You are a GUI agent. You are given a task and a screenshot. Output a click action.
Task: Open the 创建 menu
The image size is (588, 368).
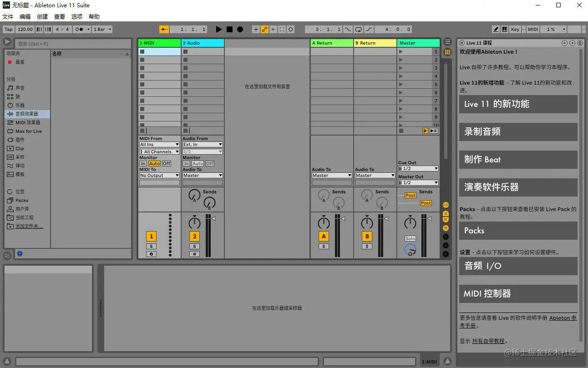[x=42, y=16]
